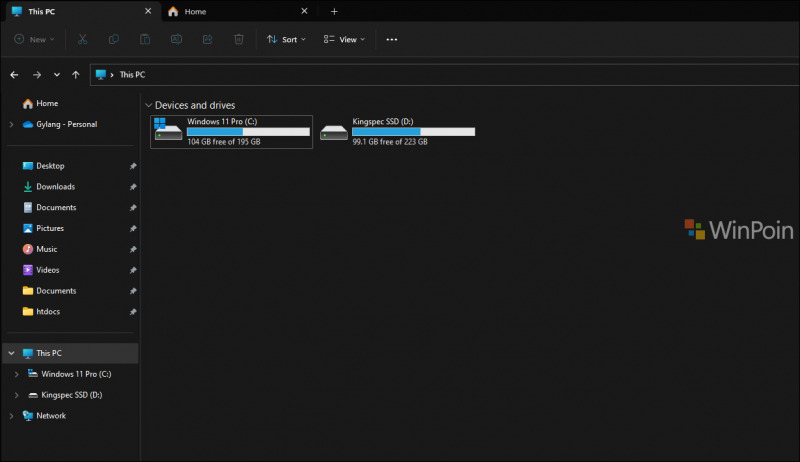Viewport: 800px width, 462px height.
Task: Select Network in navigation pane
Action: click(x=51, y=416)
